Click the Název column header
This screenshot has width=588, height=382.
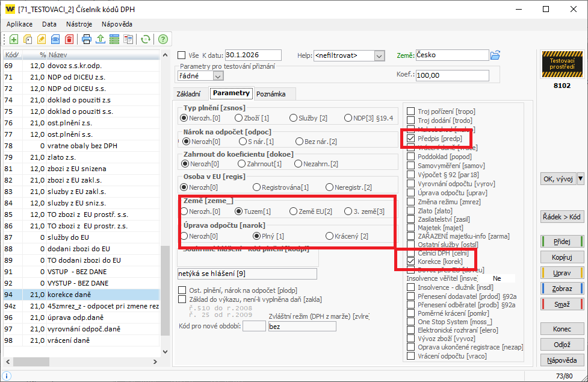(103, 55)
